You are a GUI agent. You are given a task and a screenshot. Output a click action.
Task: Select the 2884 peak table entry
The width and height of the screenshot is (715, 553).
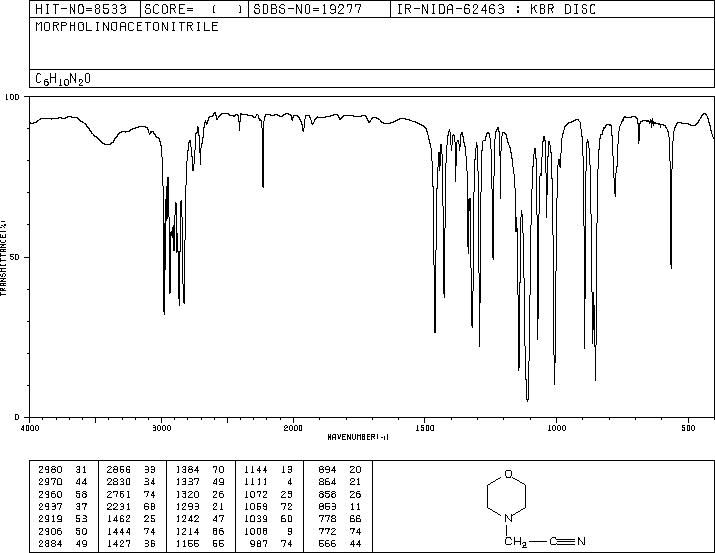(x=62, y=543)
